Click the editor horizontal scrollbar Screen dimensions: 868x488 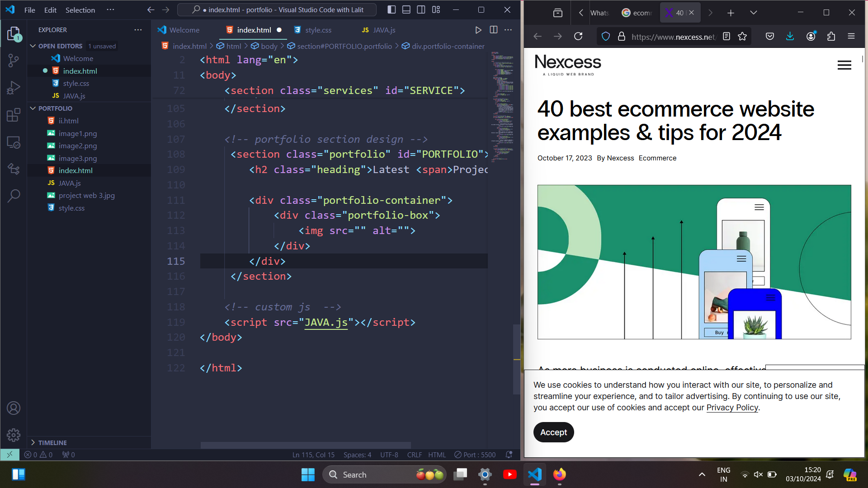pyautogui.click(x=306, y=445)
